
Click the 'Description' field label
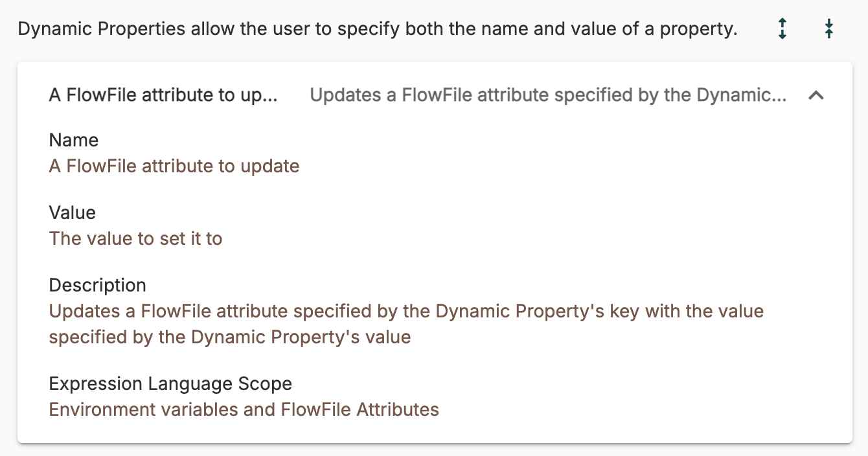pos(97,285)
